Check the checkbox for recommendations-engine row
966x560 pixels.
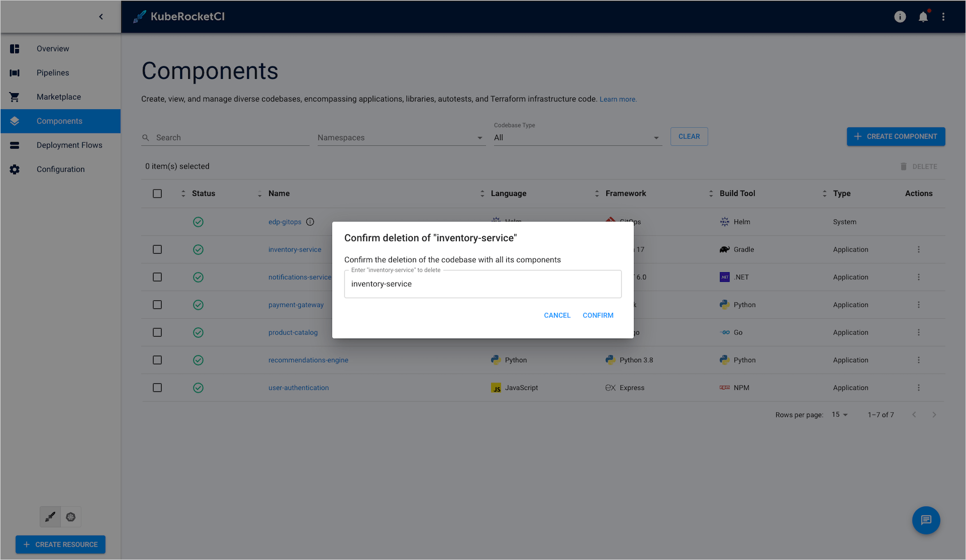click(157, 360)
